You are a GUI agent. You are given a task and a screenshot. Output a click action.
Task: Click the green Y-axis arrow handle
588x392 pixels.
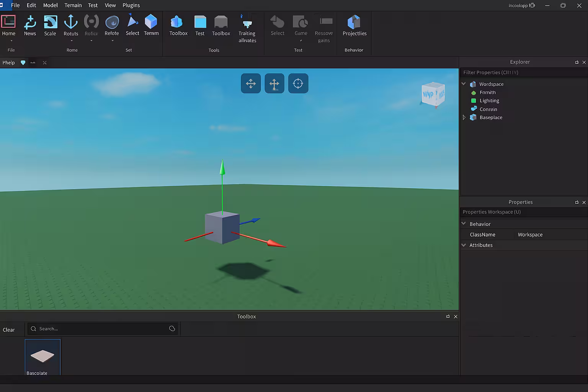point(222,168)
